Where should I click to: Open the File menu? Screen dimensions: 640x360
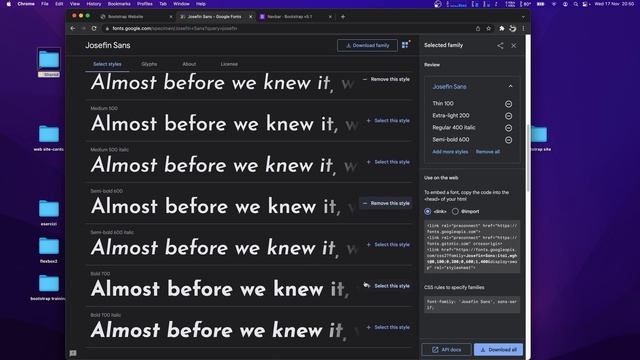click(x=45, y=4)
